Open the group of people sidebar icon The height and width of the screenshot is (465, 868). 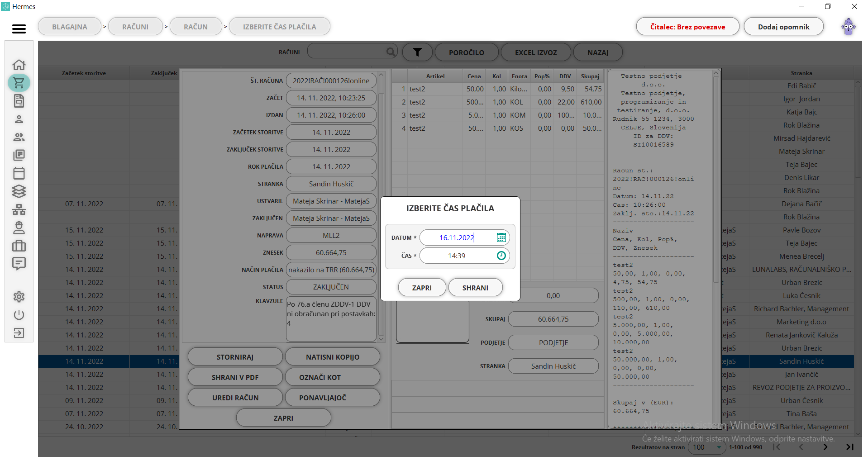click(x=19, y=137)
